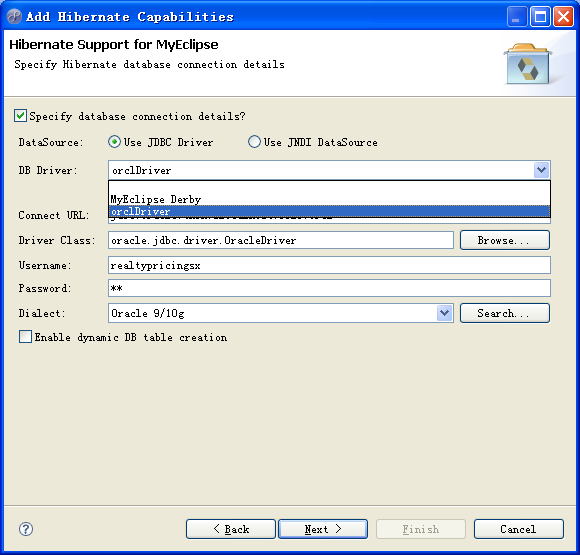Uncheck Specify database connection details
The image size is (580, 555).
[x=20, y=116]
